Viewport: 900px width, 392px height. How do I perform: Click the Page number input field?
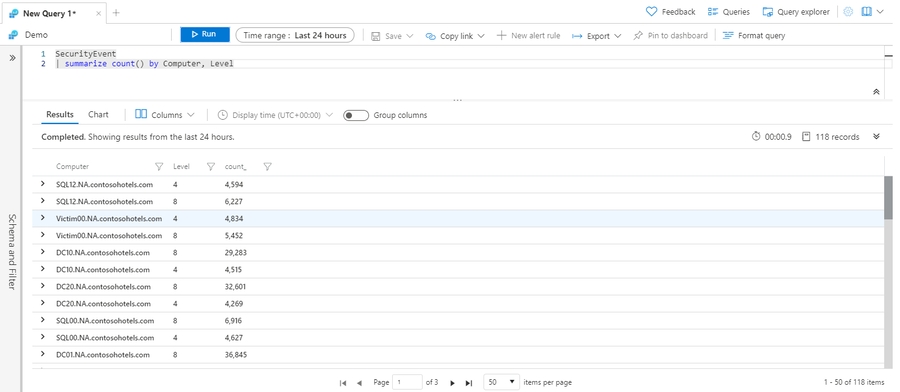[407, 382]
